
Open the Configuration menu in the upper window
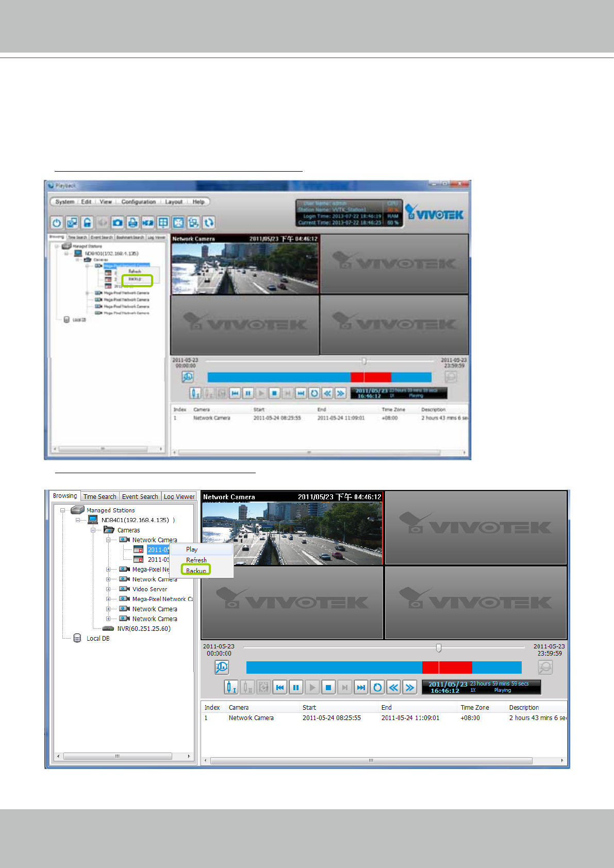click(x=138, y=202)
